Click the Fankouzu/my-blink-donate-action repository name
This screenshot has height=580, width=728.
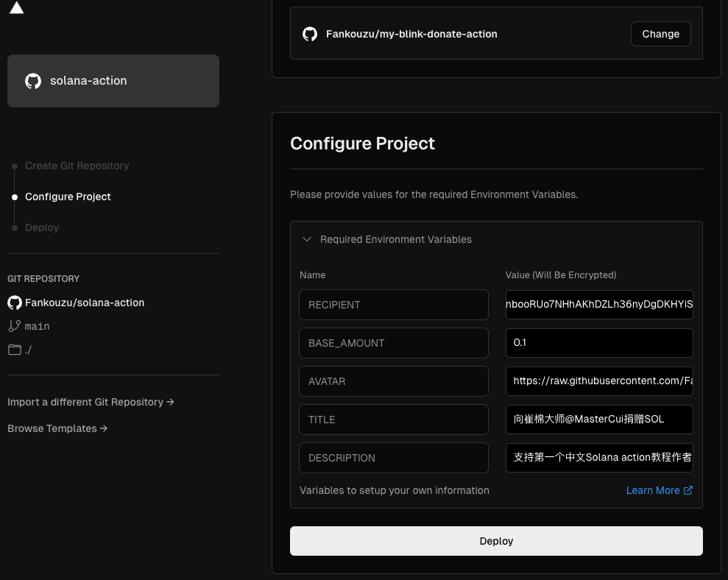click(x=411, y=34)
